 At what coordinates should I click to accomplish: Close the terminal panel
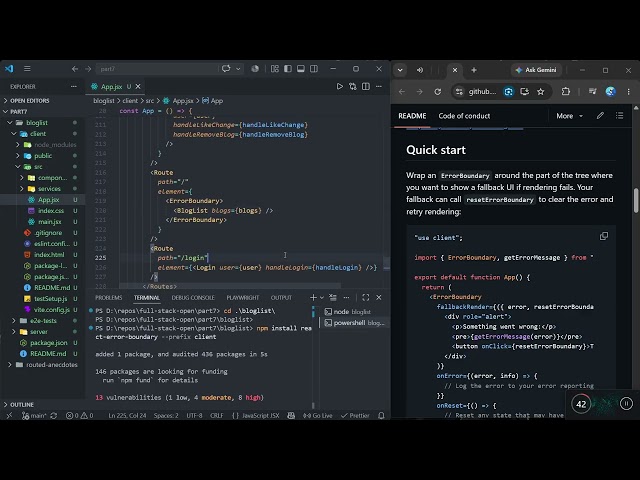click(379, 298)
